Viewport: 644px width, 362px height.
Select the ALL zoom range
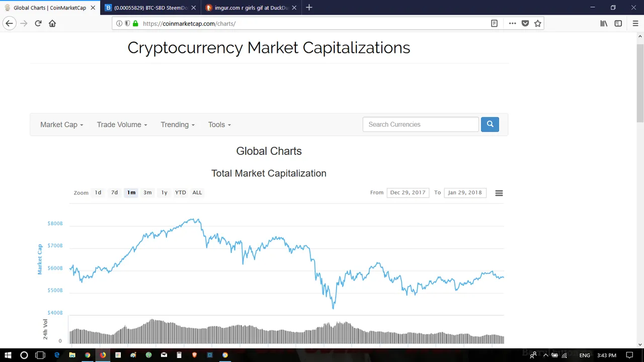point(197,193)
